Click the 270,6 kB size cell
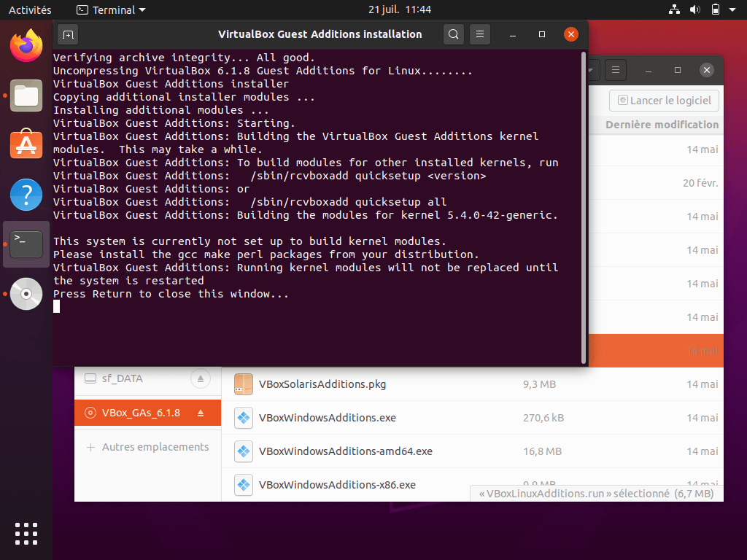Image resolution: width=747 pixels, height=560 pixels. coord(543,418)
